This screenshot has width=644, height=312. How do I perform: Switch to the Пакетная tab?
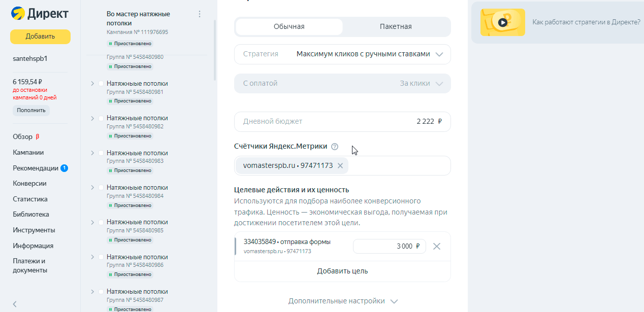click(x=396, y=27)
